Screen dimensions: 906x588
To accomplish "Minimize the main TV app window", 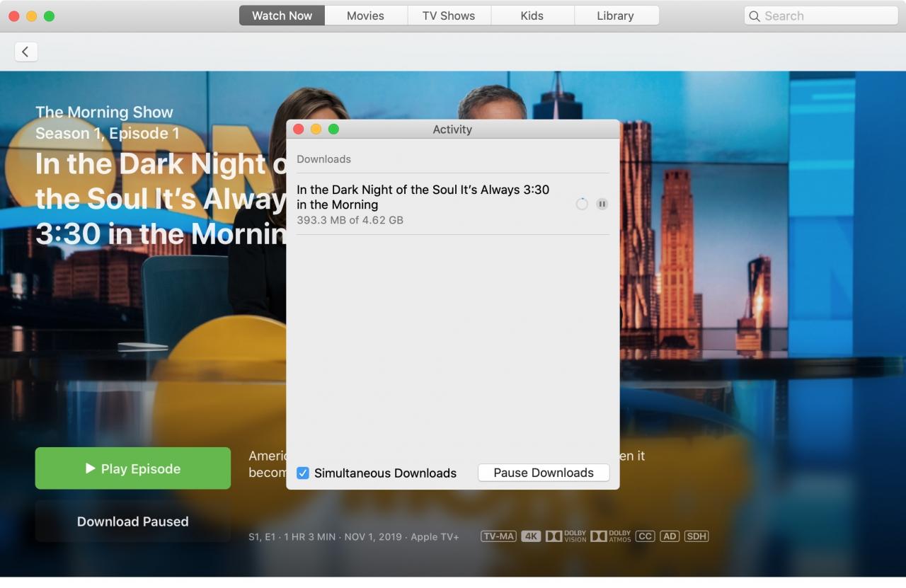I will click(31, 16).
